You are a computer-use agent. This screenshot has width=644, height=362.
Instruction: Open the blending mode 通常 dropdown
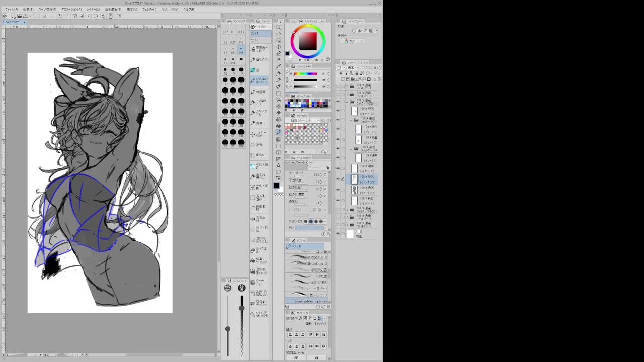(352, 67)
